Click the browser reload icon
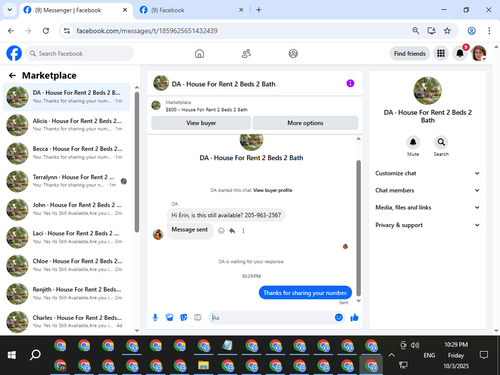The image size is (500, 375). pos(46,31)
